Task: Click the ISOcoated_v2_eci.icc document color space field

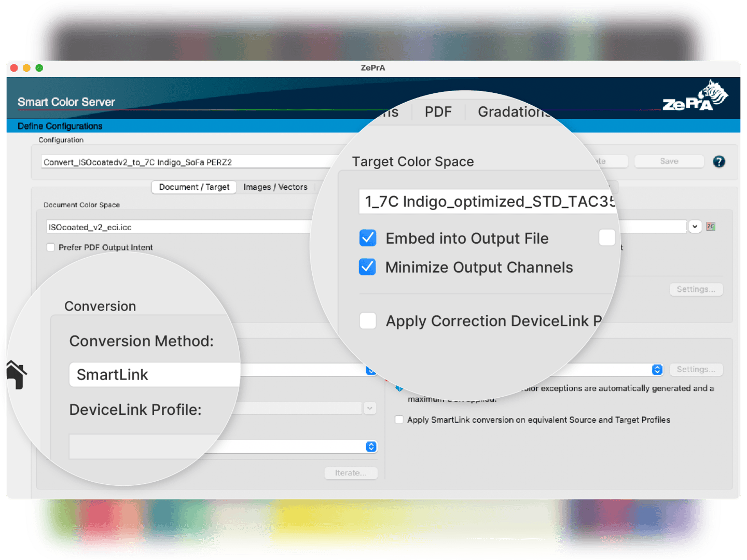Action: pyautogui.click(x=179, y=227)
